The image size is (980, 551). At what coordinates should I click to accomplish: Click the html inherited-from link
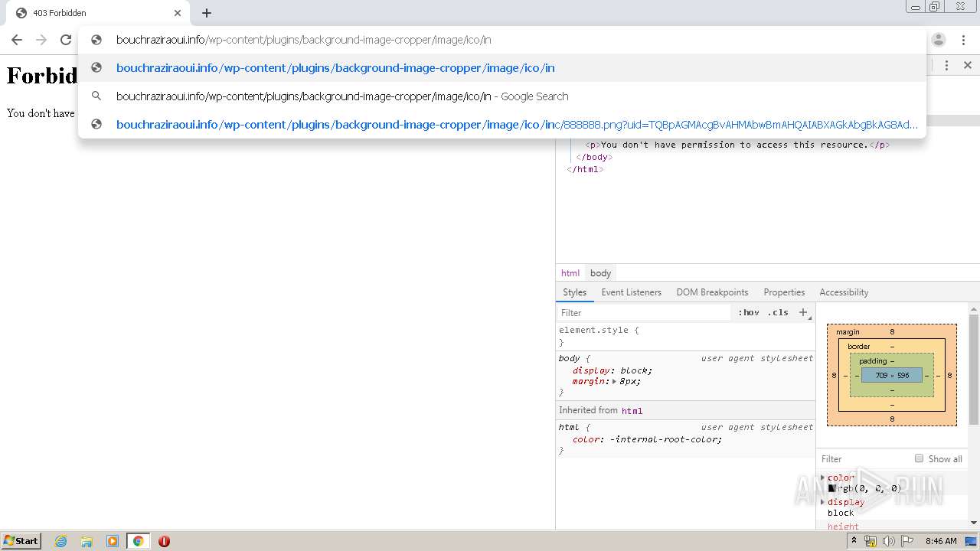coord(632,411)
